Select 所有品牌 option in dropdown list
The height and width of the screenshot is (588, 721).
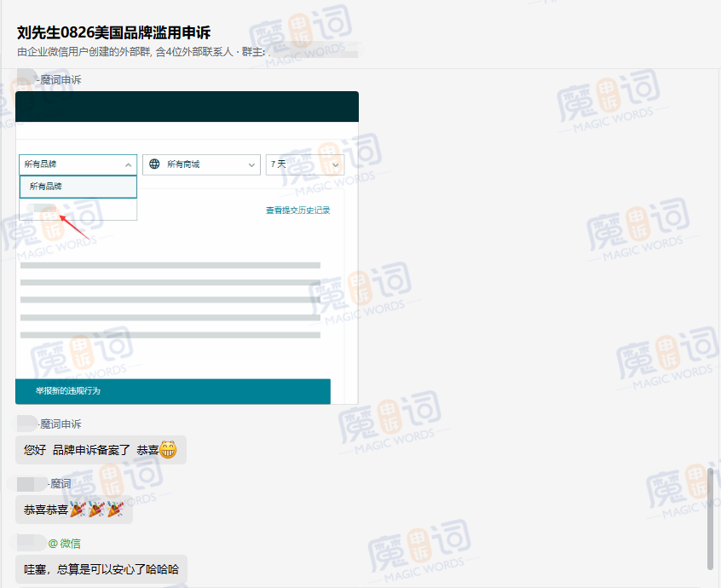(78, 187)
